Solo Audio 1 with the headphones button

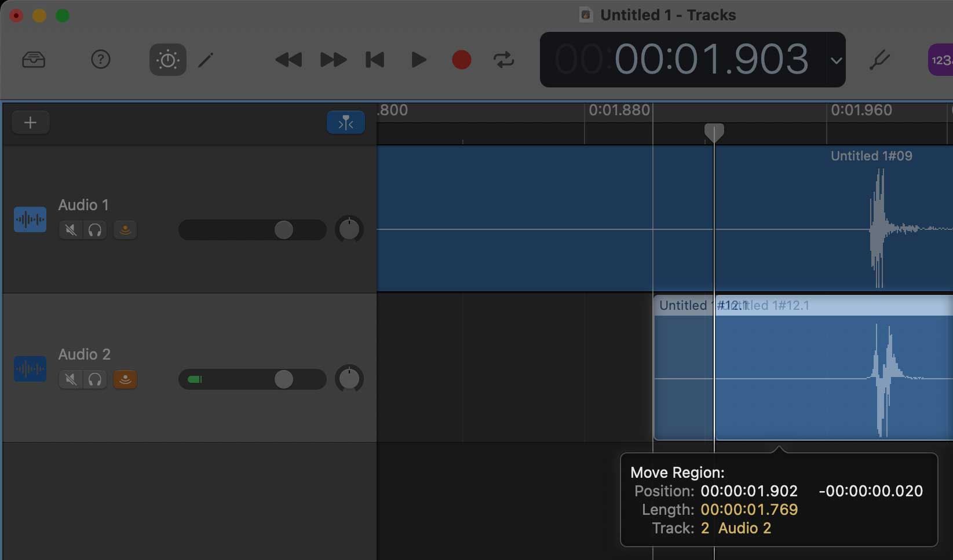(95, 230)
